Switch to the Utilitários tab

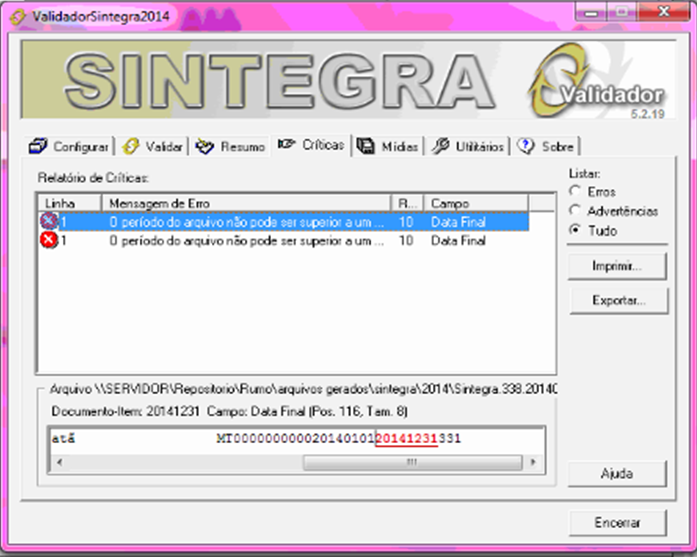[x=467, y=146]
